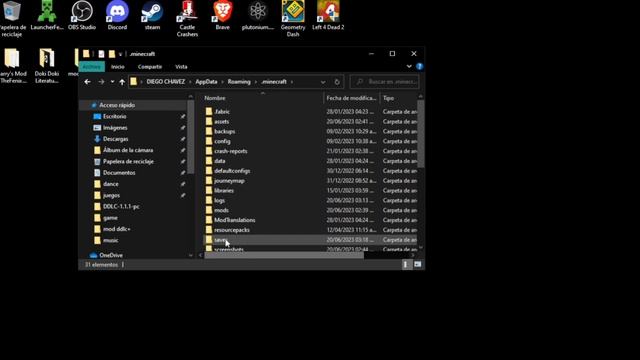Open the LauncherFenix Minecraft desktop icon
The height and width of the screenshot is (360, 640).
pyautogui.click(x=47, y=16)
